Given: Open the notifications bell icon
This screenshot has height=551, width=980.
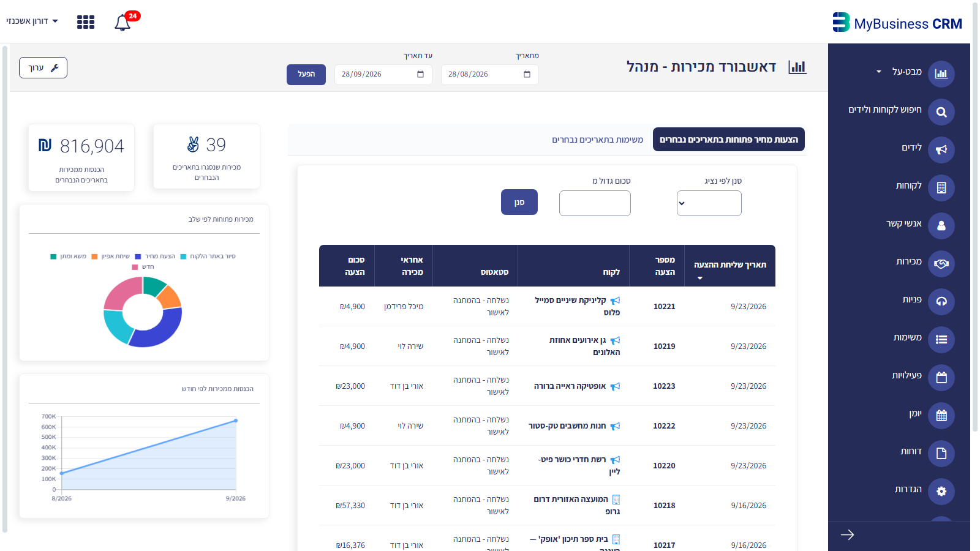Looking at the screenshot, I should (123, 23).
